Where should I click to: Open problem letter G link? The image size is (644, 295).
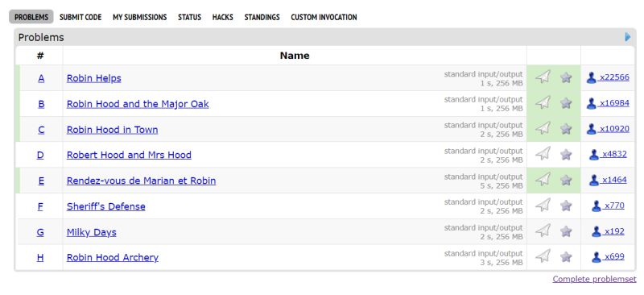click(x=40, y=232)
